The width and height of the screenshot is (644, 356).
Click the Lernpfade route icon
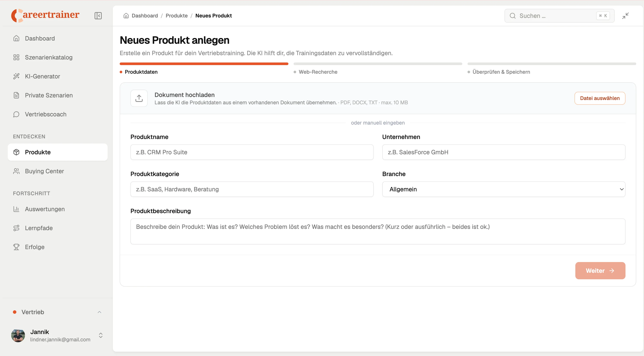coord(16,228)
